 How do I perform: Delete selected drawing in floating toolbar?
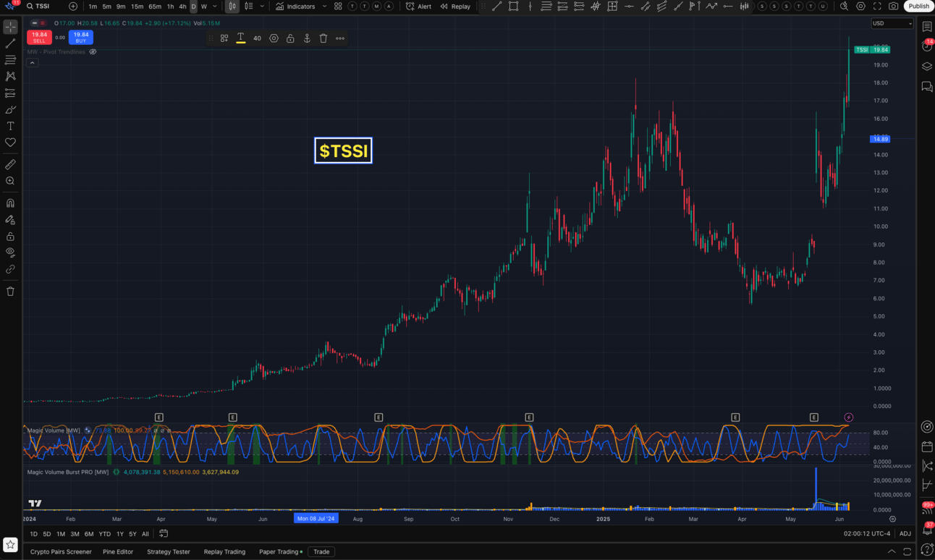(x=323, y=38)
